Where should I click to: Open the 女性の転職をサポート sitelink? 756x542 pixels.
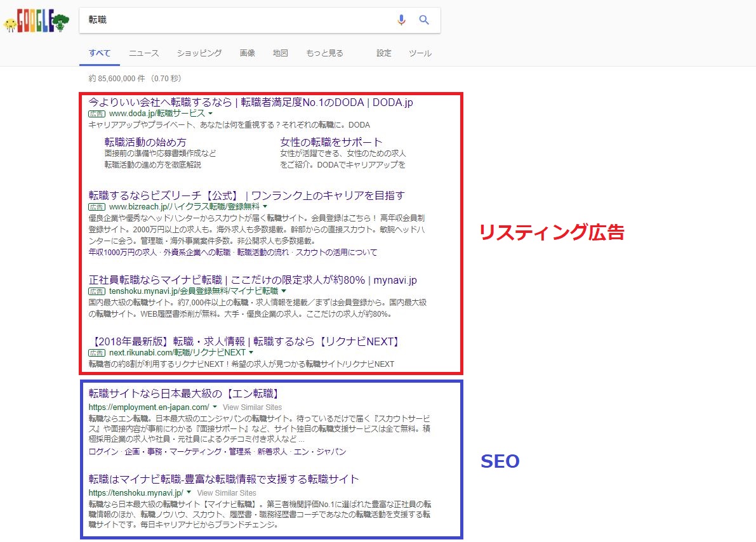click(x=331, y=142)
